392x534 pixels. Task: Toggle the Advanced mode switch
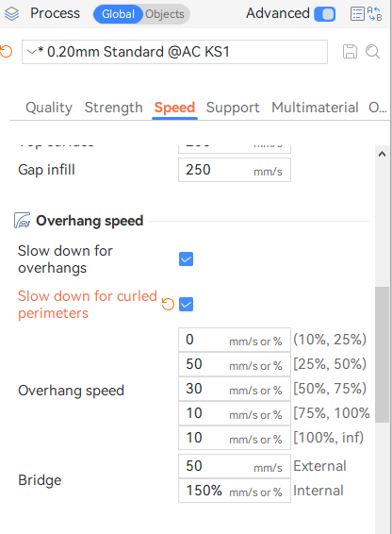tap(324, 14)
